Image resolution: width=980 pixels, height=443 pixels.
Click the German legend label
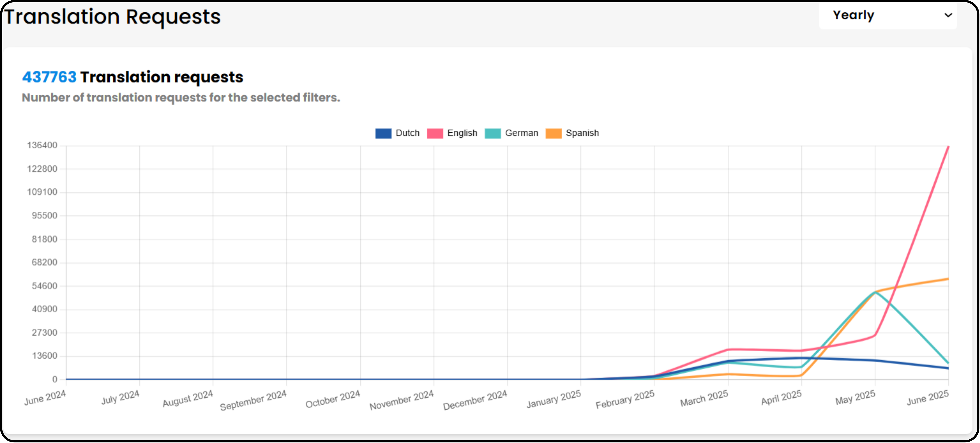(521, 133)
